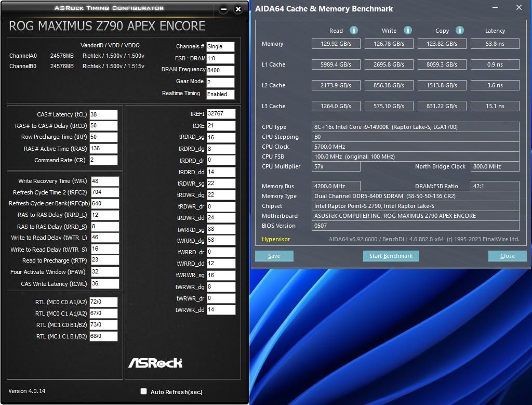Click the tREFI field showing 32767
Screen dimensions: 532x405
[x=221, y=114]
